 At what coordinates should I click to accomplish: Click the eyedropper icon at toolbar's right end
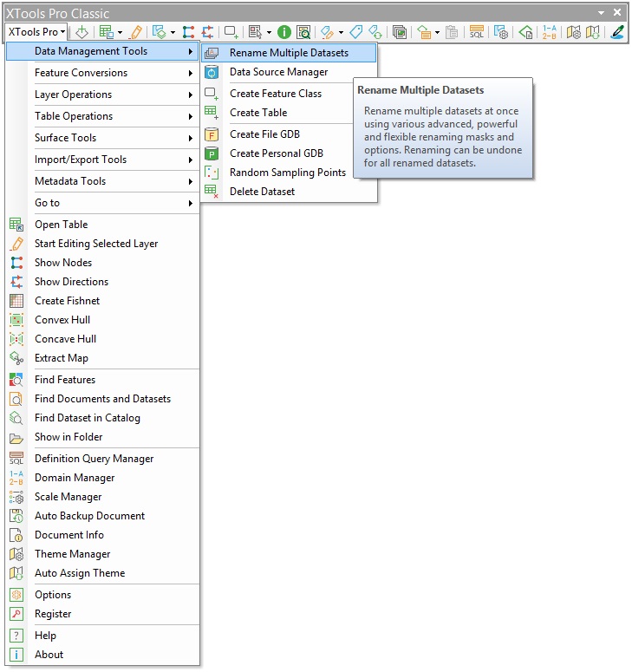(x=617, y=32)
